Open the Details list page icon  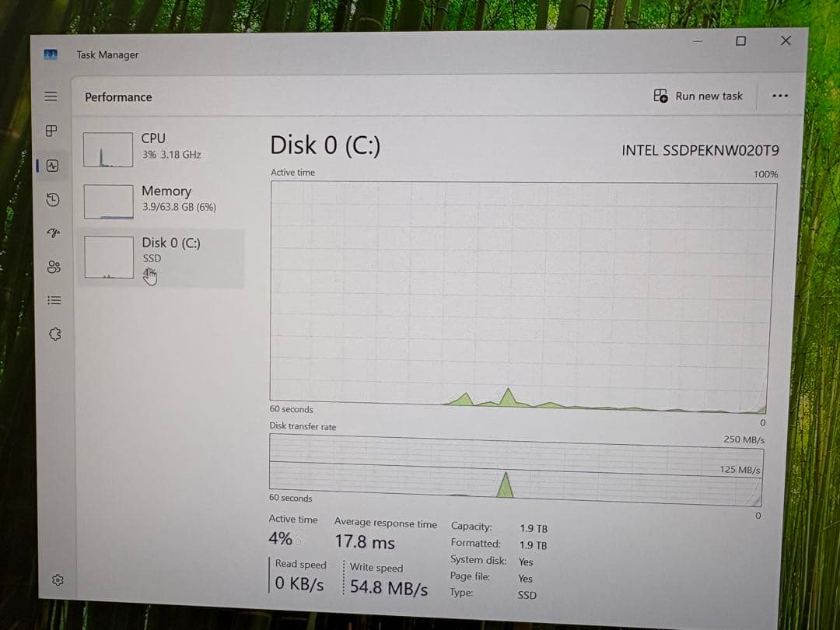pos(54,300)
